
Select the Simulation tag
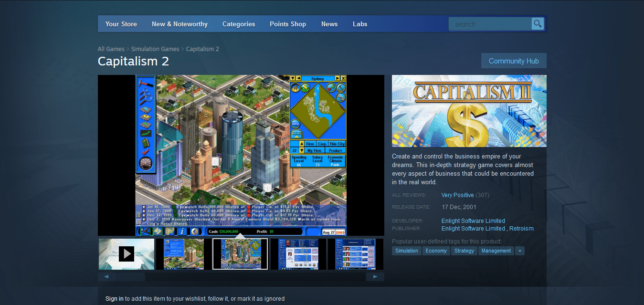point(407,251)
